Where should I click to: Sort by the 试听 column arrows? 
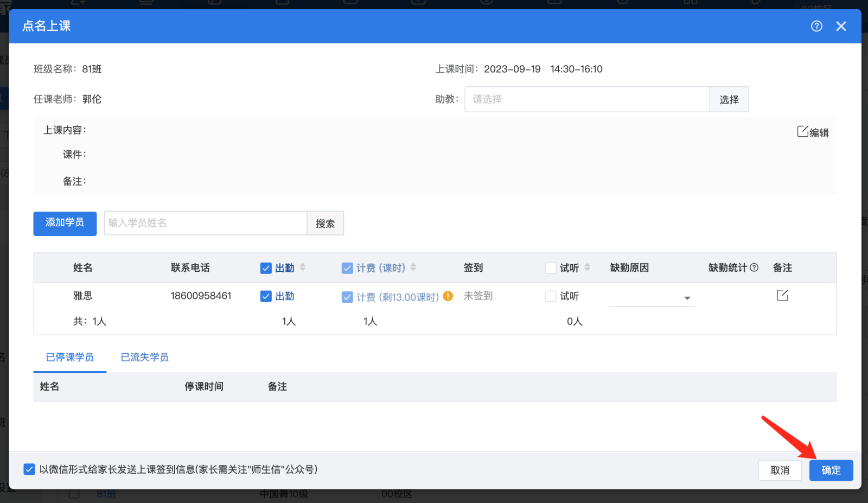pos(588,267)
